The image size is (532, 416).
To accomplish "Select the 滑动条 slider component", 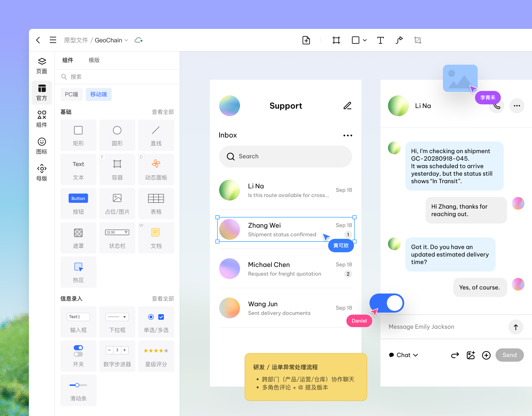I will tap(78, 390).
